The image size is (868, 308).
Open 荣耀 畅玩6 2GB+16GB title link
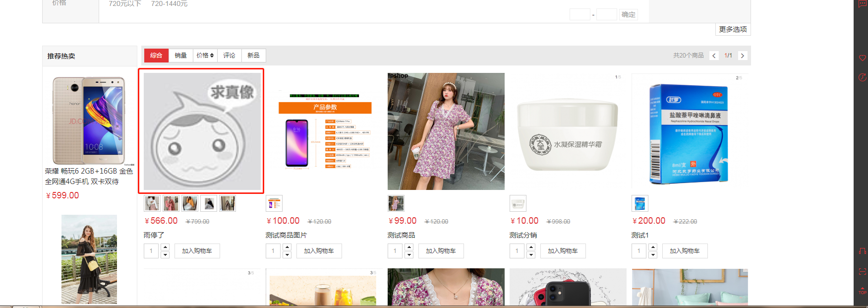coord(89,176)
